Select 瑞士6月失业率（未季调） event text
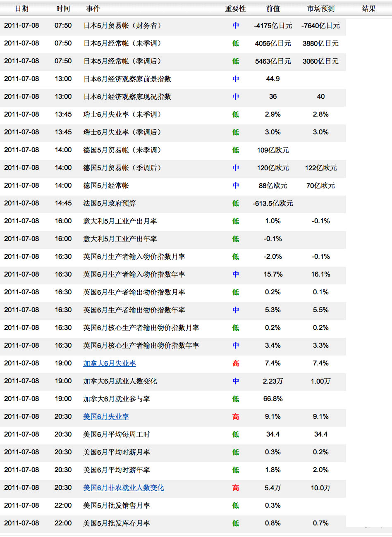Image resolution: width=392 pixels, height=537 pixels. (x=124, y=115)
